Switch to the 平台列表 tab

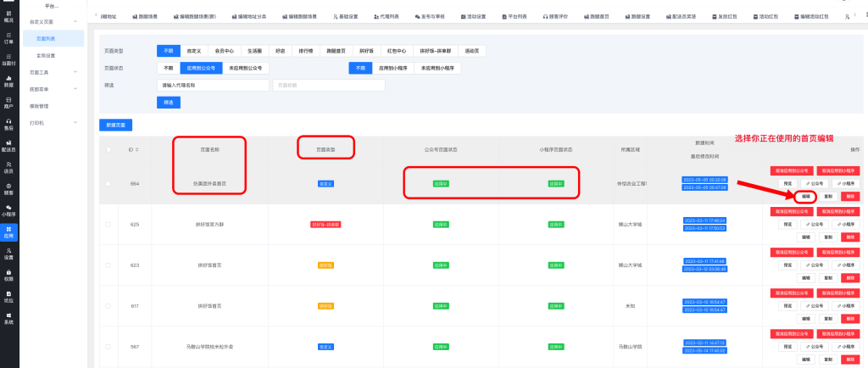(x=515, y=17)
